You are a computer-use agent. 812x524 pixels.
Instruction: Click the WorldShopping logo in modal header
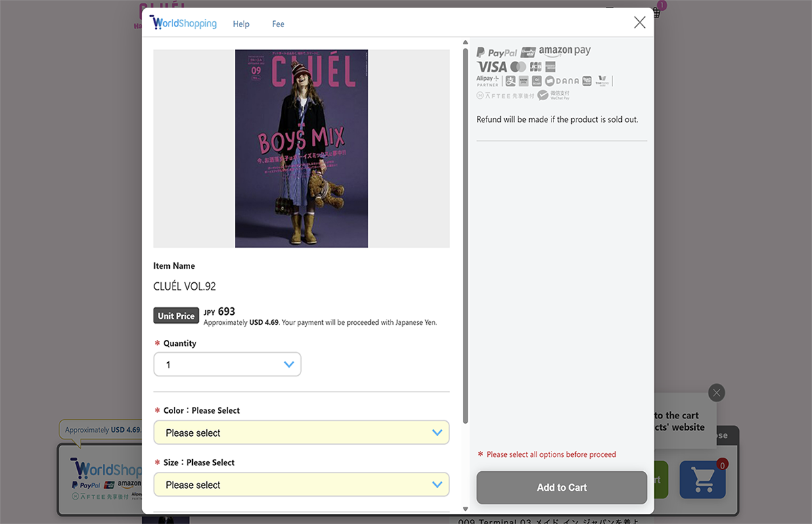pyautogui.click(x=183, y=23)
